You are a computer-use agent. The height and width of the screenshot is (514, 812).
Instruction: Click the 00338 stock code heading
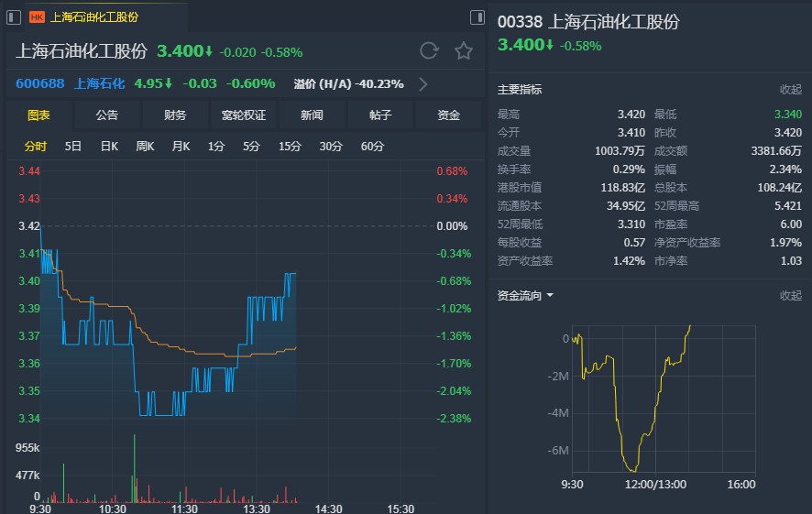point(520,22)
